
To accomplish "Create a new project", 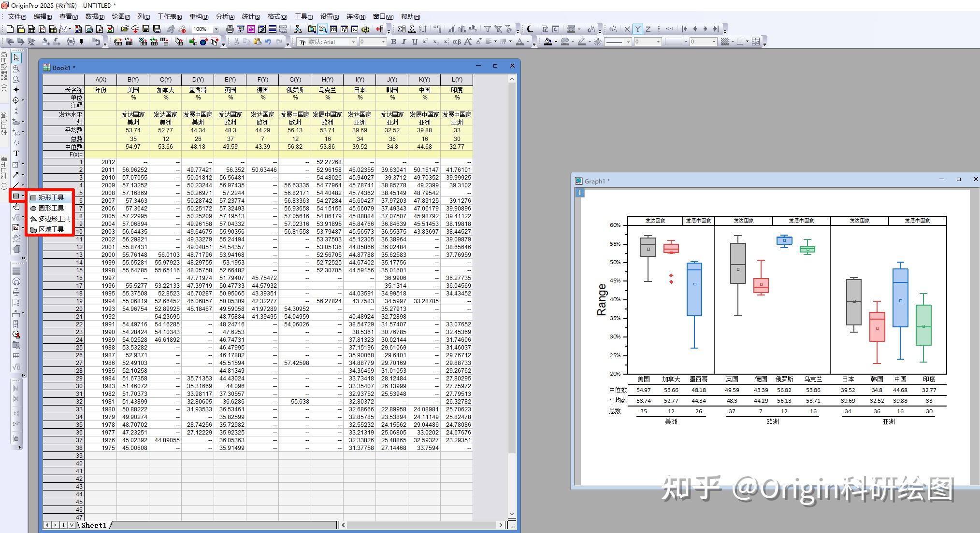I will tap(10, 29).
